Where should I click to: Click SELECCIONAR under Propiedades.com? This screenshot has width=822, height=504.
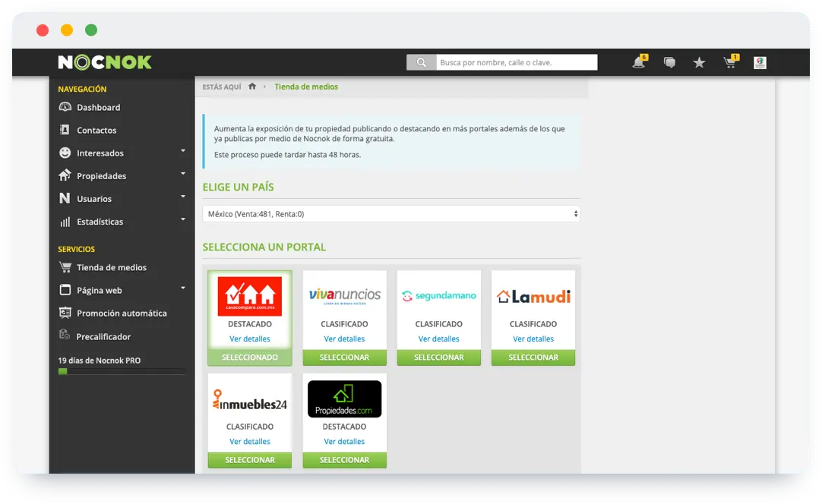pos(344,460)
